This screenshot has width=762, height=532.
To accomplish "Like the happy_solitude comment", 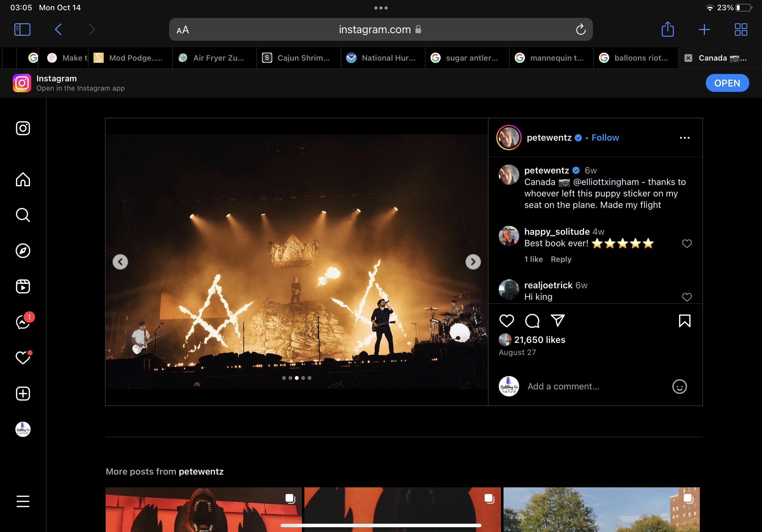I will (687, 243).
